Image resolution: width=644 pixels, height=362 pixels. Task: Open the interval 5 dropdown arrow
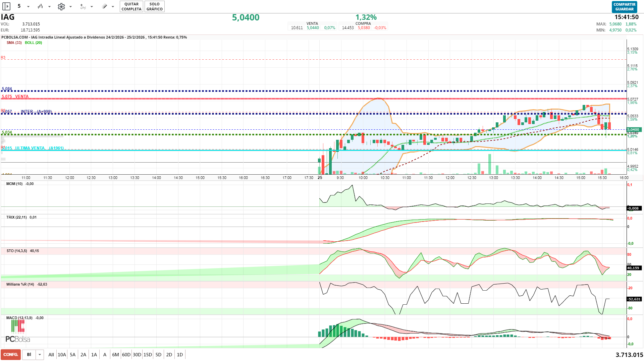(28, 7)
